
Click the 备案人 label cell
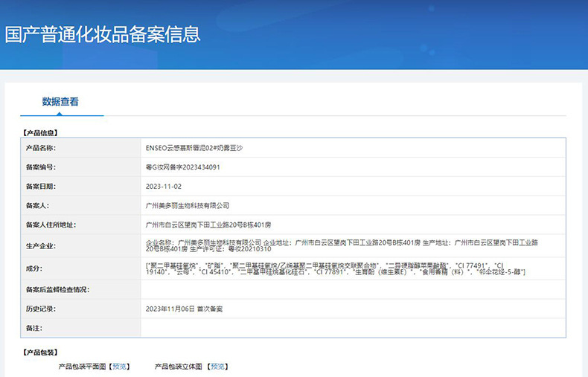[x=81, y=205]
